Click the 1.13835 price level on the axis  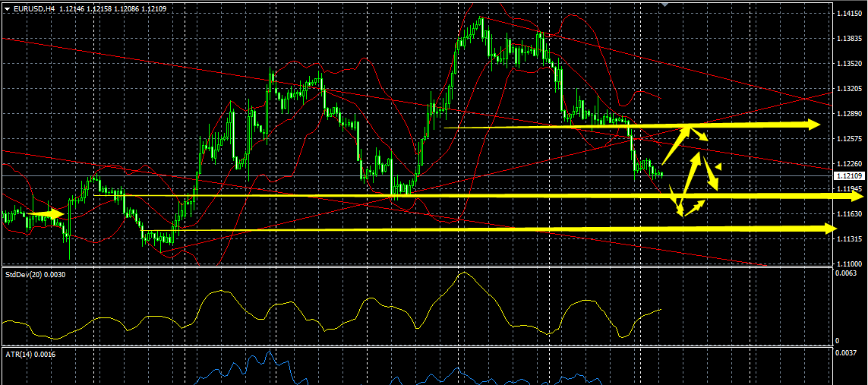click(848, 38)
